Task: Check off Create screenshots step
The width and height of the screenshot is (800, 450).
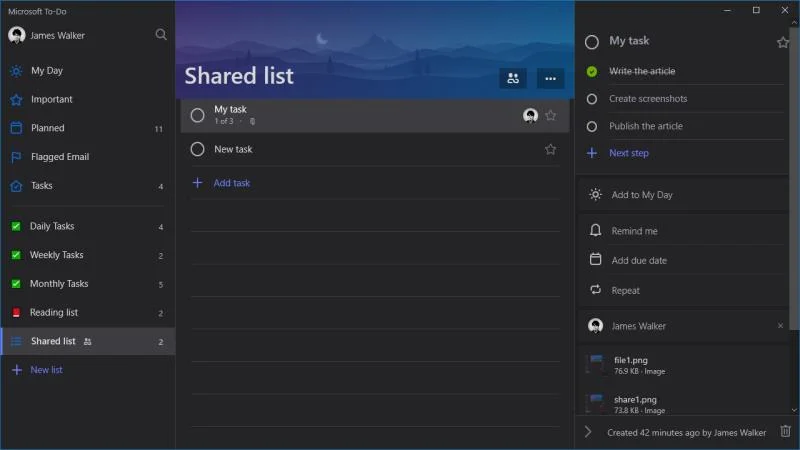Action: 592,99
